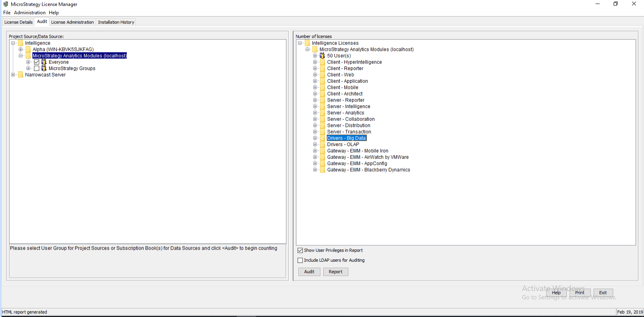Image resolution: width=644 pixels, height=317 pixels.
Task: Uncheck the Everyone group checkbox
Action: pos(37,62)
